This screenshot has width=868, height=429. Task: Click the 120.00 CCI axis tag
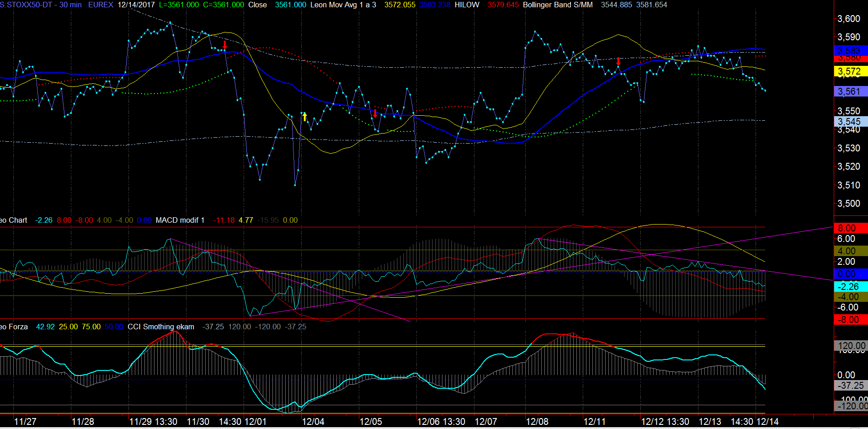[851, 346]
